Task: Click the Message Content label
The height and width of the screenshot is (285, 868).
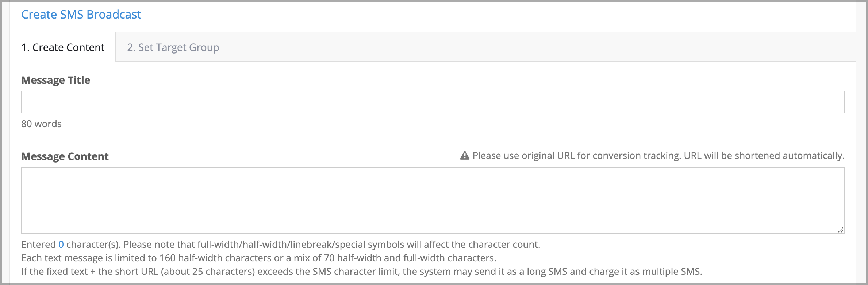Action: tap(65, 156)
